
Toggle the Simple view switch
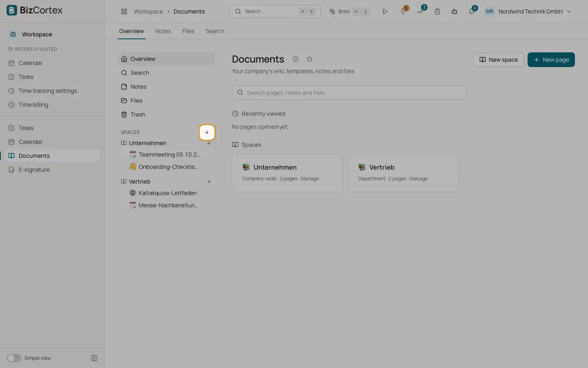13,358
